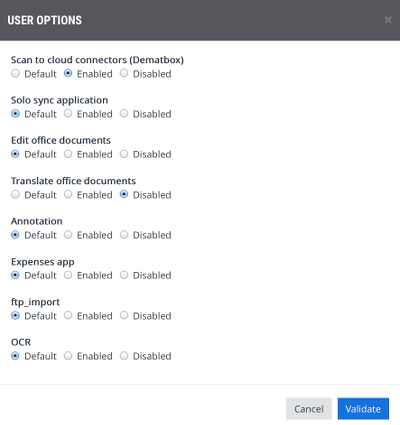The width and height of the screenshot is (400, 425).
Task: Click the 'Edit office documents' heading
Action: [x=61, y=140]
